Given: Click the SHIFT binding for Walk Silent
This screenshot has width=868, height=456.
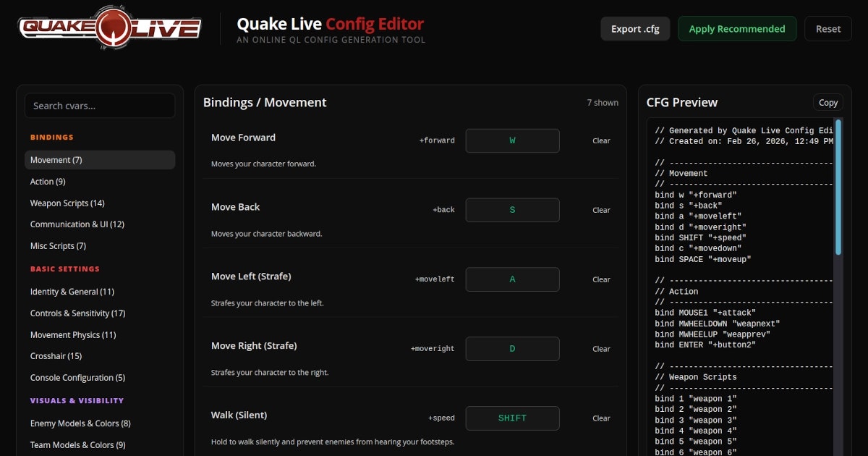Looking at the screenshot, I should click(x=512, y=418).
